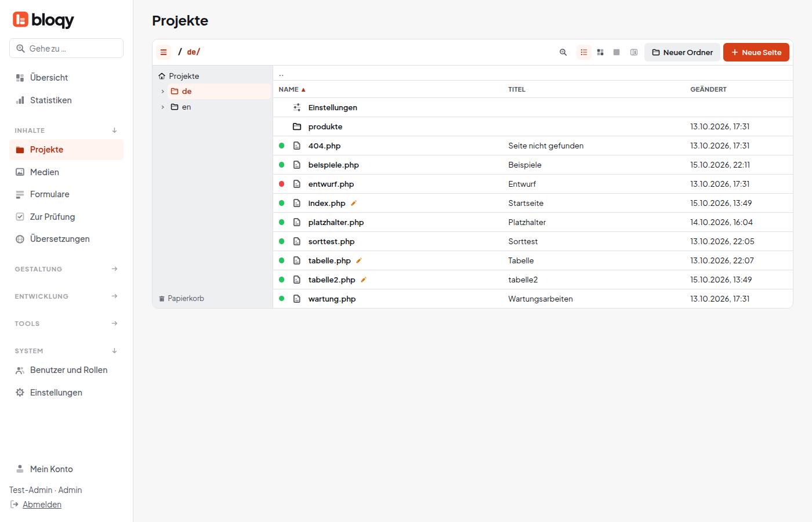Viewport: 812px width, 522px height.
Task: Open Einstellungen row with sliders icon
Action: (x=533, y=107)
